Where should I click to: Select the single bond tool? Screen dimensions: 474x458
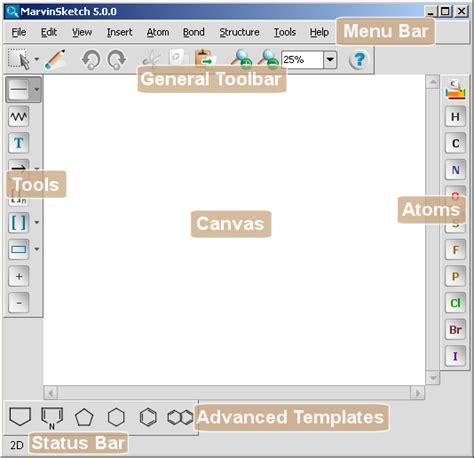tap(19, 89)
